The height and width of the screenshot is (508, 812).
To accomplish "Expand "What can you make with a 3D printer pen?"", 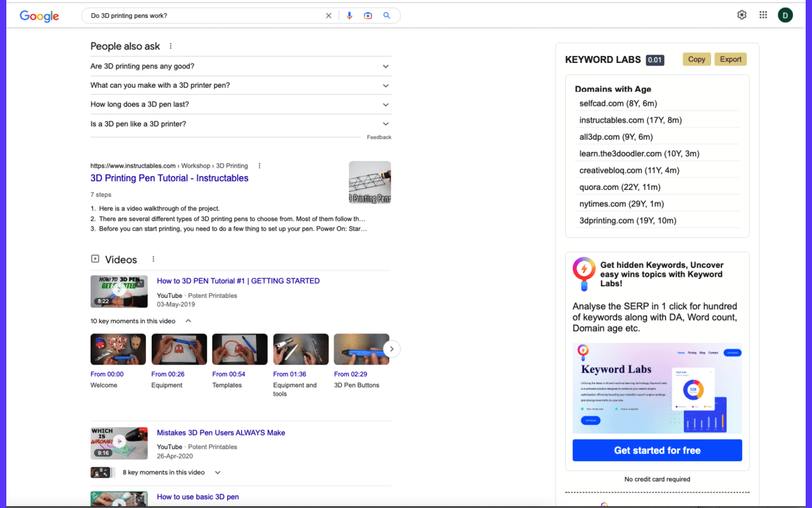I will (x=240, y=85).
